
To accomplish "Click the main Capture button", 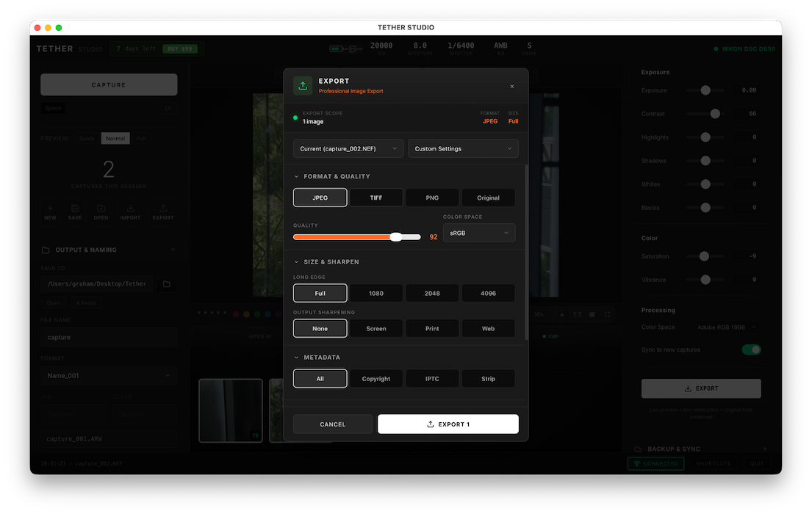I will click(x=109, y=84).
